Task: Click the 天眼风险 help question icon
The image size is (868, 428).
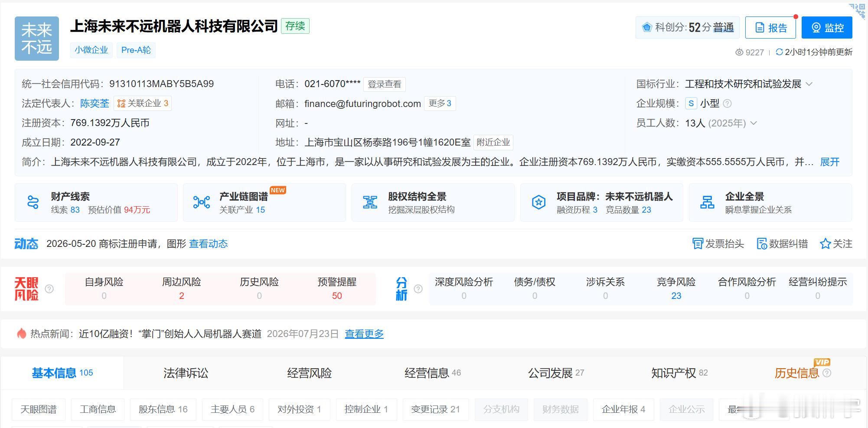Action: tap(49, 289)
